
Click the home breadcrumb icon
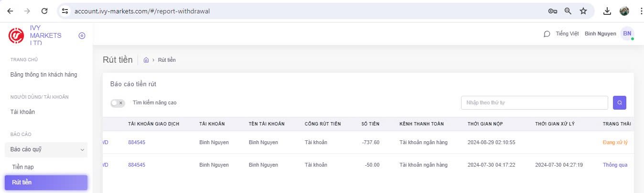[x=146, y=60]
